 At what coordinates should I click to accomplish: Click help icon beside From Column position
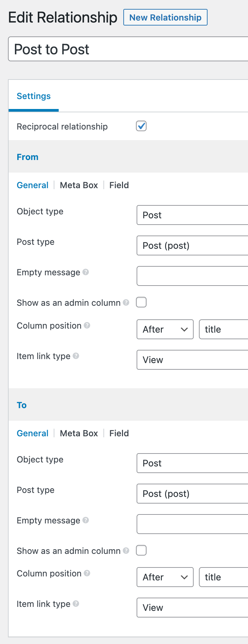point(87,326)
